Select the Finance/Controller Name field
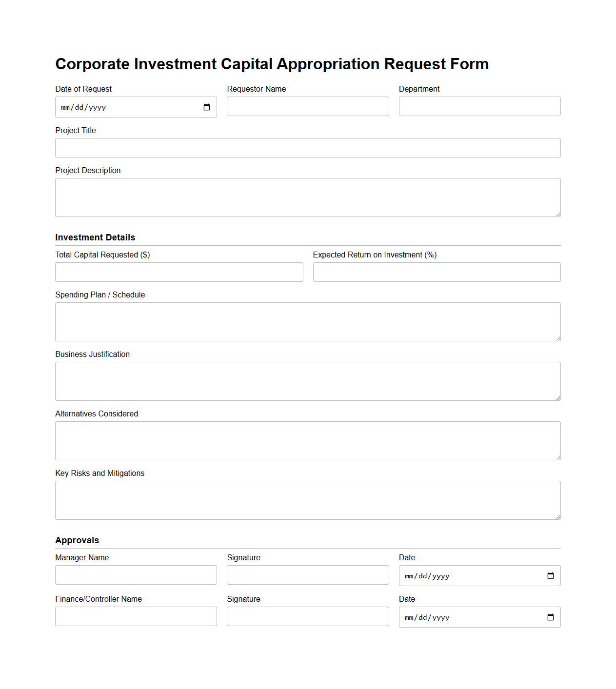Viewport: 616px width, 689px height. (136, 616)
